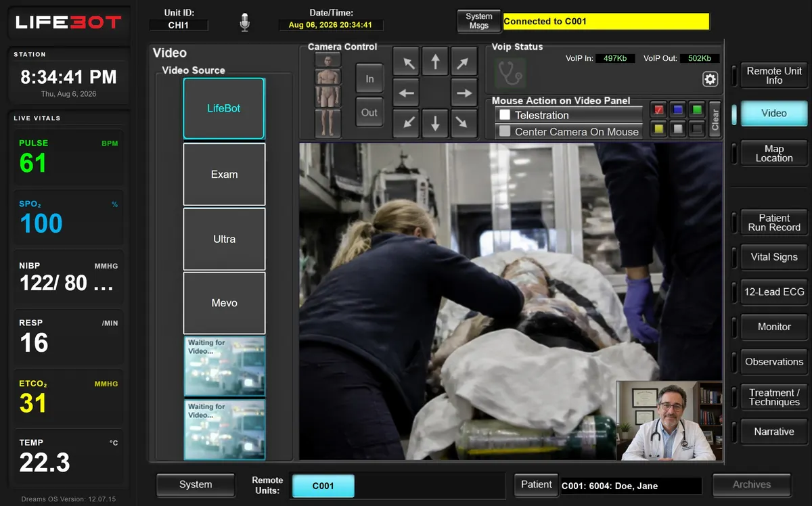The height and width of the screenshot is (506, 812).
Task: Click the microphone icon near Unit ID
Action: (x=245, y=22)
